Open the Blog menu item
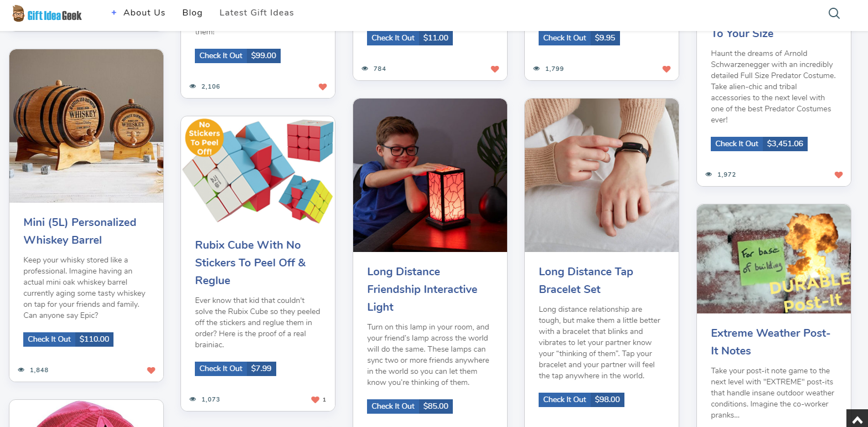The width and height of the screenshot is (868, 427). click(192, 13)
